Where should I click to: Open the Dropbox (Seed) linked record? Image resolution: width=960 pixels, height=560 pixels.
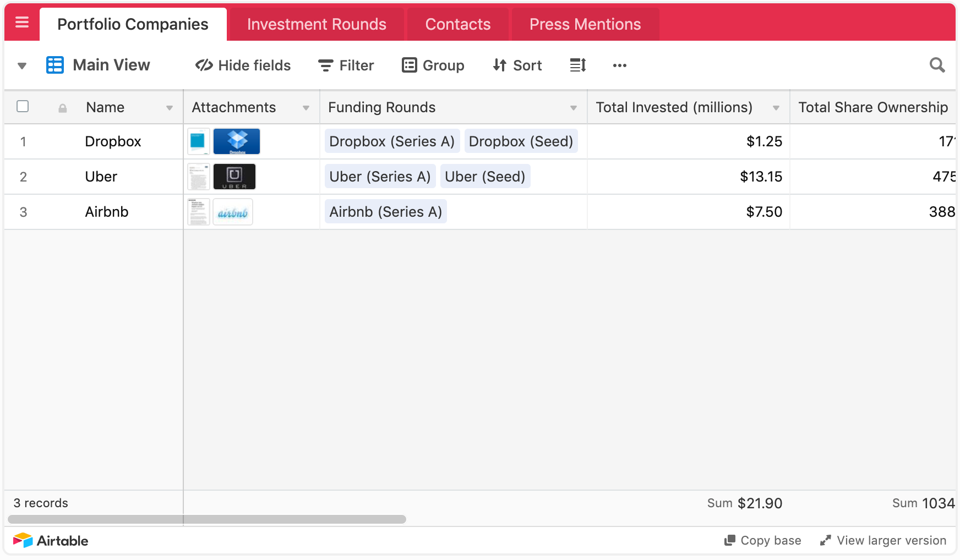(x=521, y=141)
